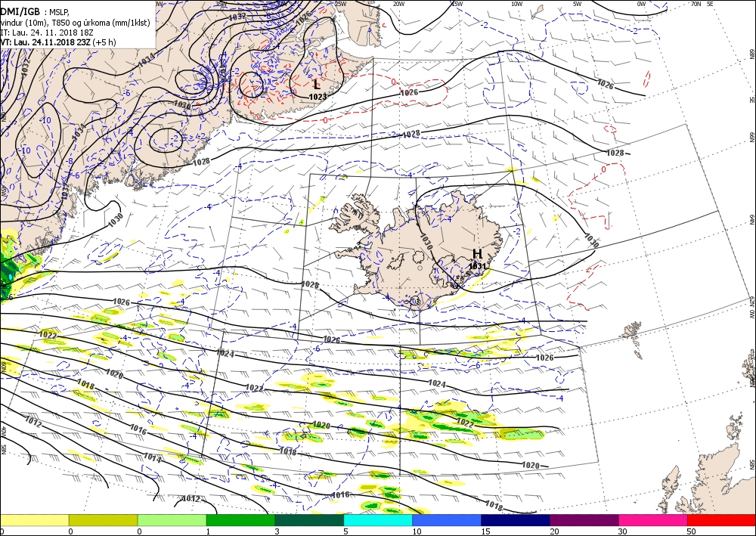Click the navy blue legend swatch
Viewport: 756px width, 536px height.
pos(516,520)
